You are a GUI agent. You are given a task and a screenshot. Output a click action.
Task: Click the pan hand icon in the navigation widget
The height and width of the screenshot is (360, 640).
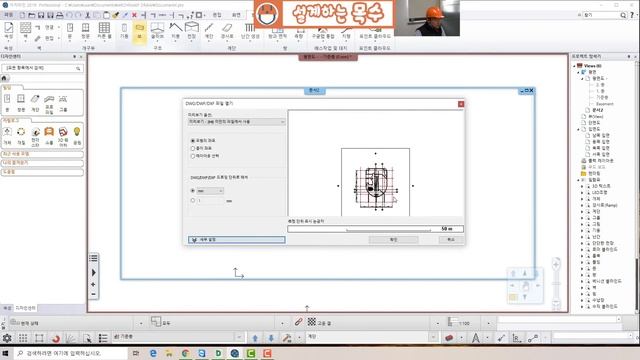[x=525, y=286]
